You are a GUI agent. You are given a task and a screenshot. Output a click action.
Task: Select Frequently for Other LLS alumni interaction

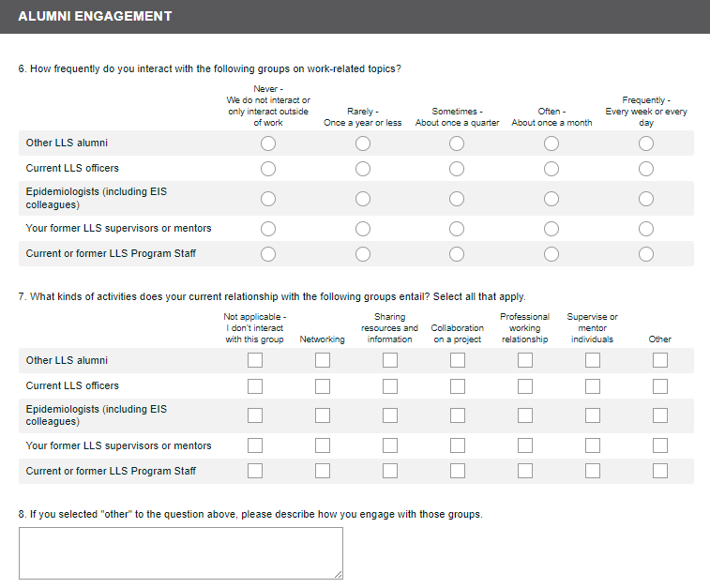click(x=646, y=143)
